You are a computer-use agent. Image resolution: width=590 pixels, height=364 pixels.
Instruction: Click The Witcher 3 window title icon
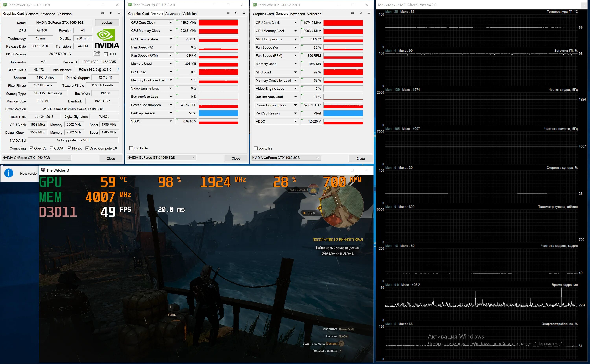pyautogui.click(x=43, y=170)
